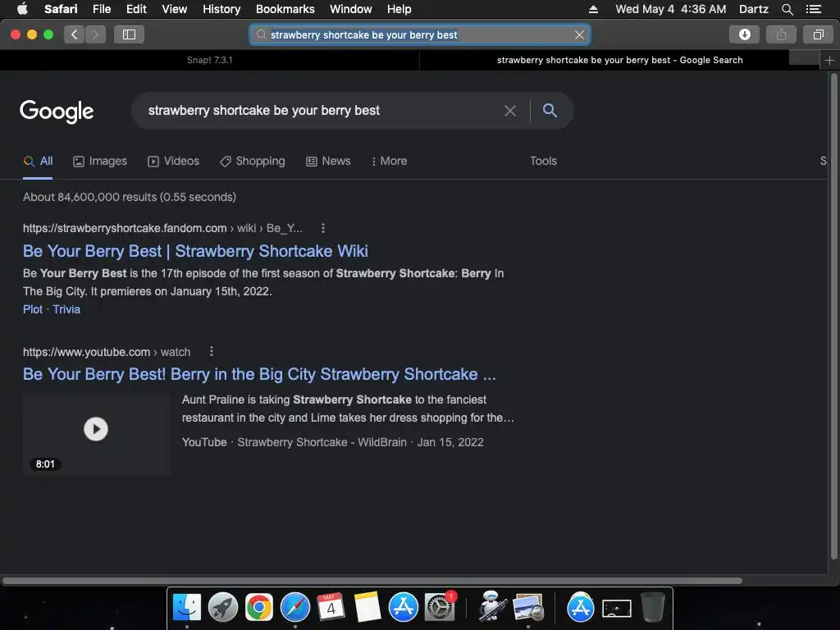Expand the More search categories
Viewport: 840px width, 630px height.
coord(390,162)
